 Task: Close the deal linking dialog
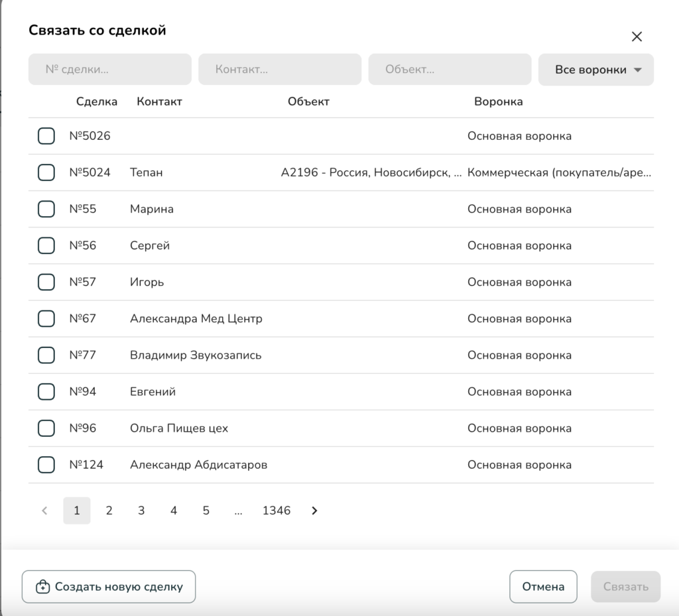click(x=637, y=36)
